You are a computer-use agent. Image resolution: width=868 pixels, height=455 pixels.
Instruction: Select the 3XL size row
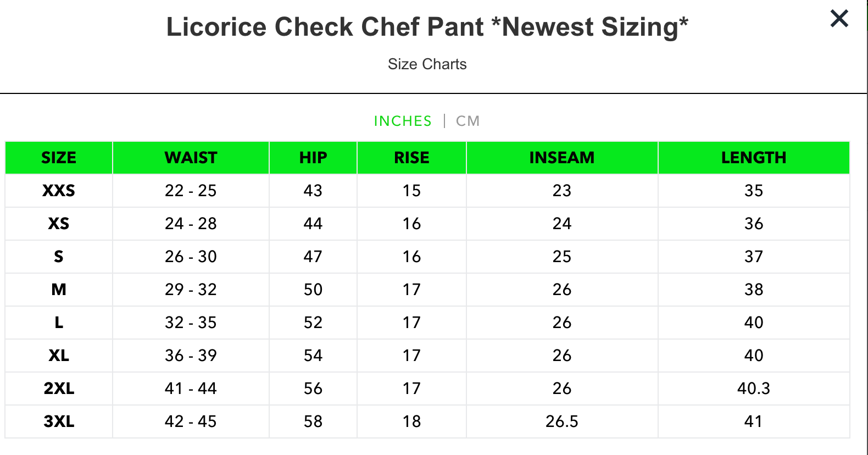pyautogui.click(x=58, y=421)
